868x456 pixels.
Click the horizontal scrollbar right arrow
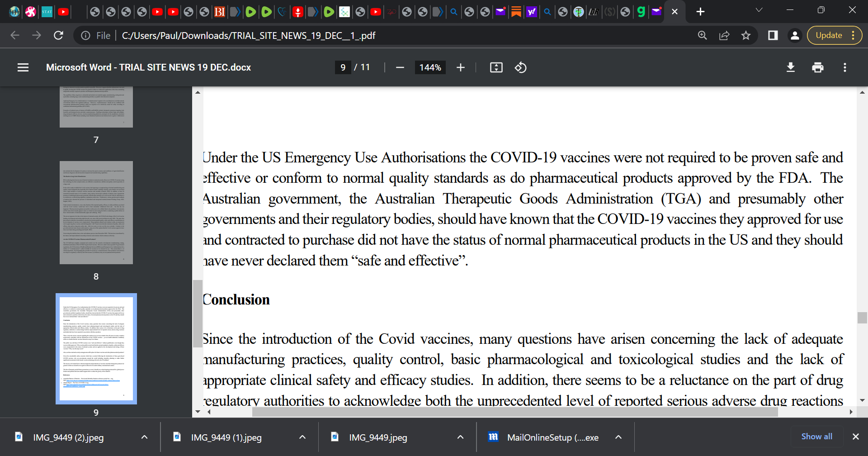click(x=851, y=412)
